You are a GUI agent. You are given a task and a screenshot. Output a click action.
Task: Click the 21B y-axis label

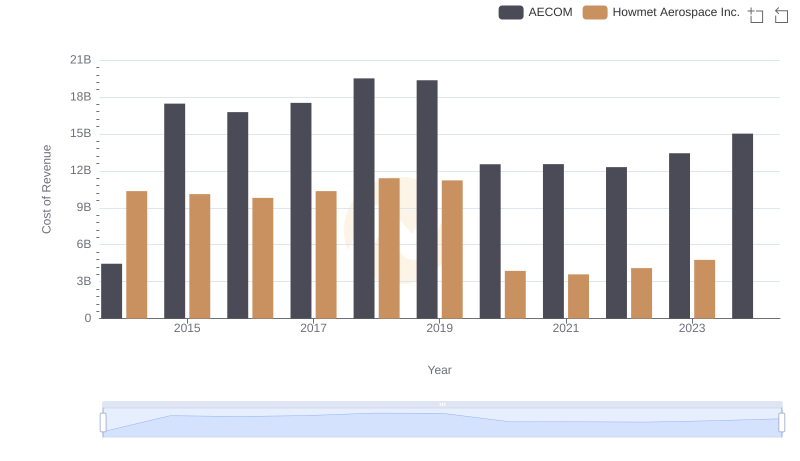pos(81,60)
